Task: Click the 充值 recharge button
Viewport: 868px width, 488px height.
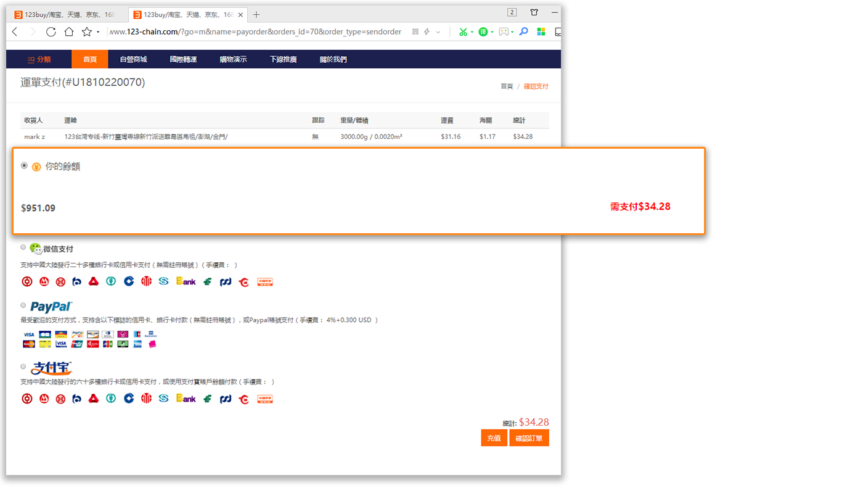Action: pyautogui.click(x=494, y=438)
